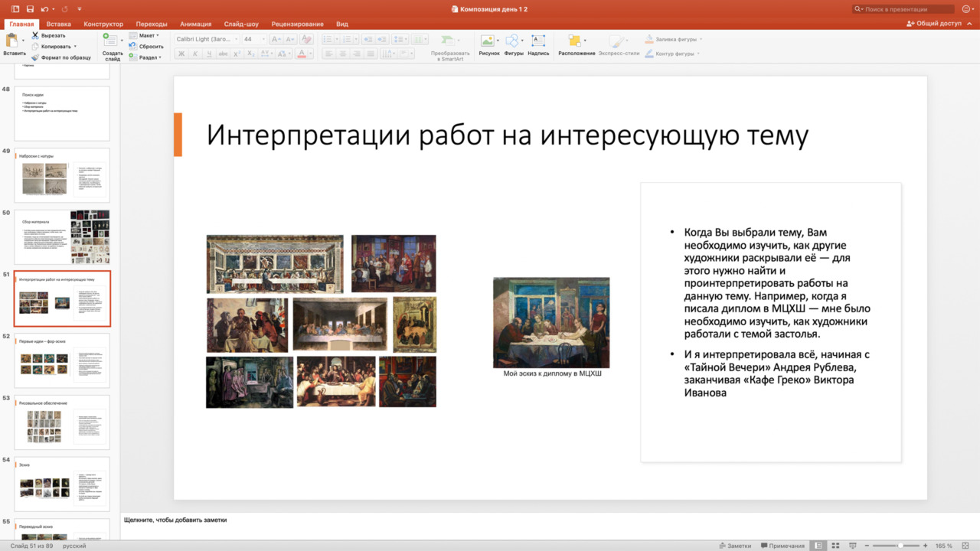Screen dimensions: 980x551
Task: Open the Переходы tab
Action: (152, 24)
